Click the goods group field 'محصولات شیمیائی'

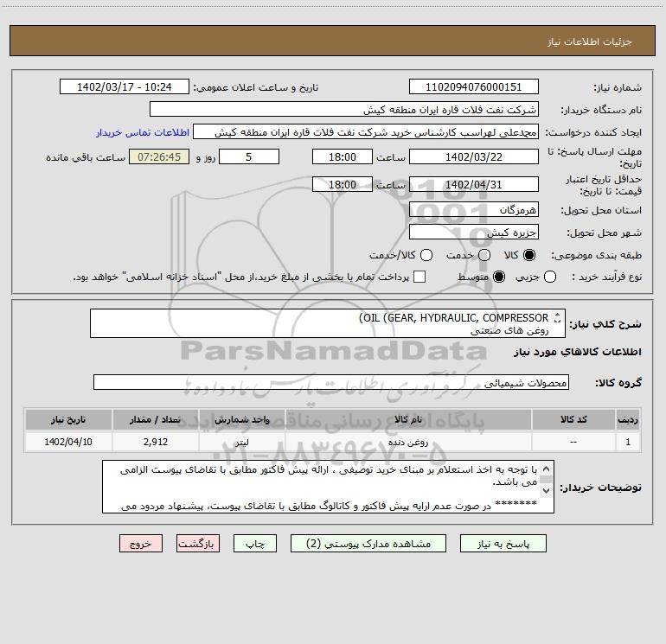pyautogui.click(x=331, y=382)
